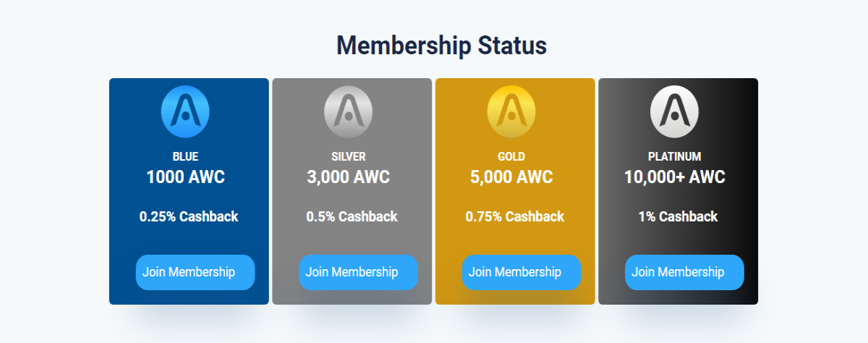Image resolution: width=868 pixels, height=343 pixels.
Task: Select the BLUE tier label
Action: 185,156
